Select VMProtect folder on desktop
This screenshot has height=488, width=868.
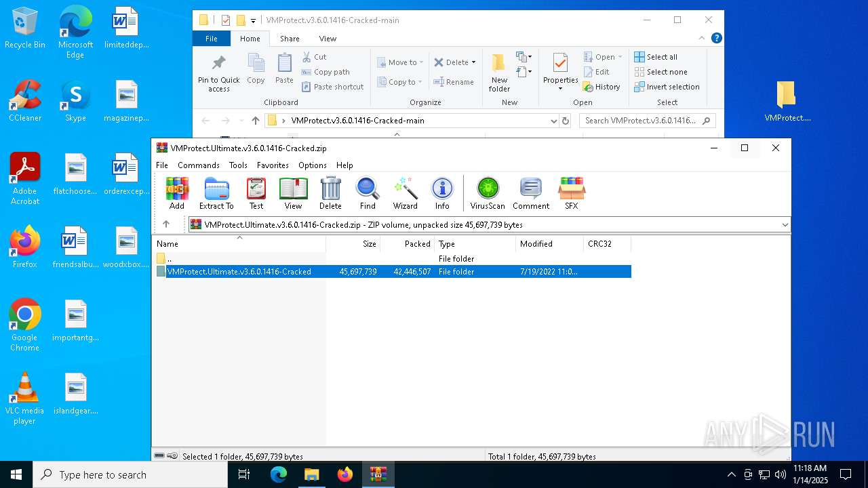point(787,102)
